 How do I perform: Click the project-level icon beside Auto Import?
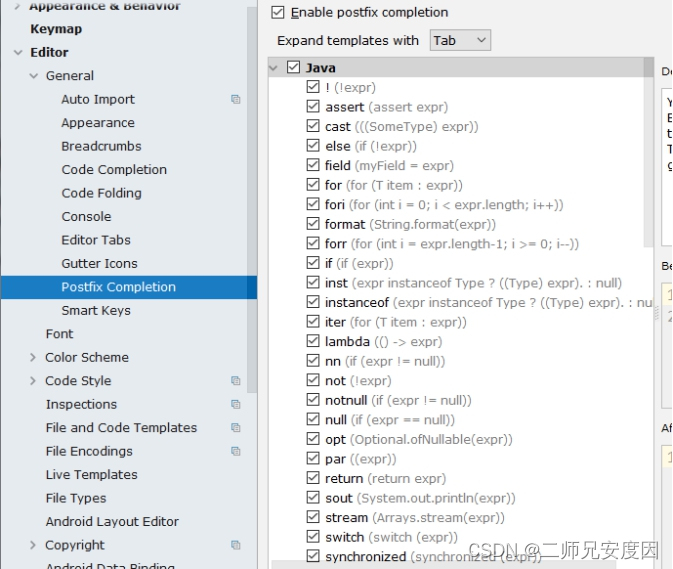tap(236, 100)
